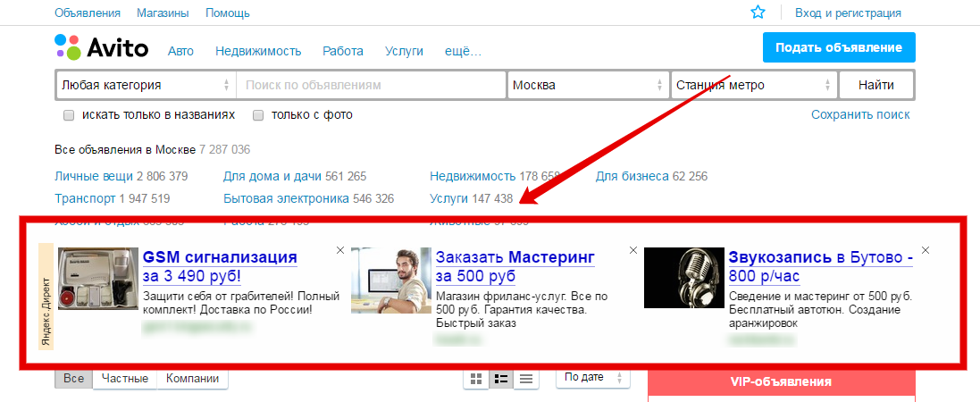Image resolution: width=980 pixels, height=402 pixels.
Task: Open 'Личные вещи' category link
Action: [x=94, y=176]
